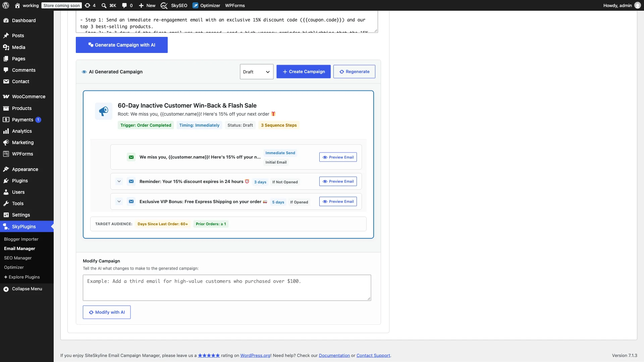Click the Create Campaign button
The image size is (644, 362).
pos(304,72)
